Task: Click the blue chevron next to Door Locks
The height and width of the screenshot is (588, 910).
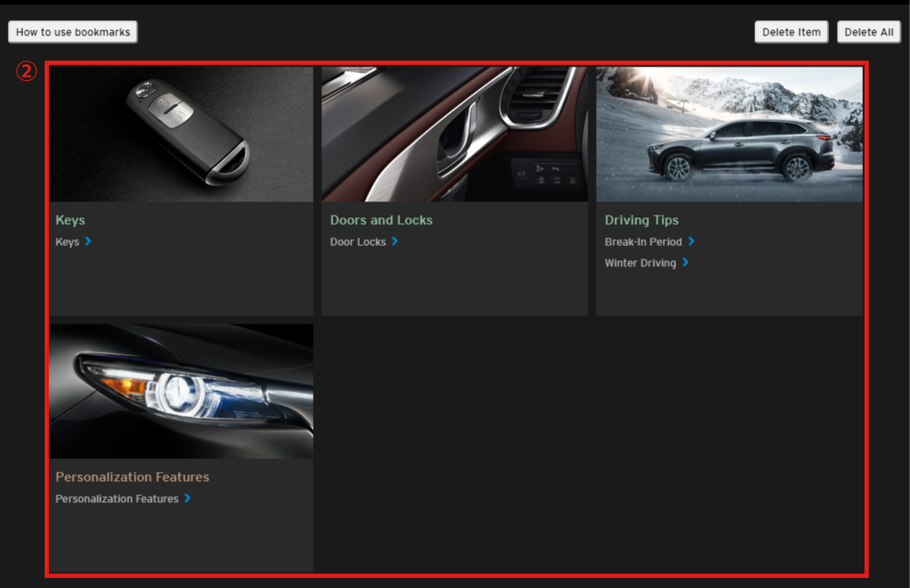Action: tap(395, 242)
